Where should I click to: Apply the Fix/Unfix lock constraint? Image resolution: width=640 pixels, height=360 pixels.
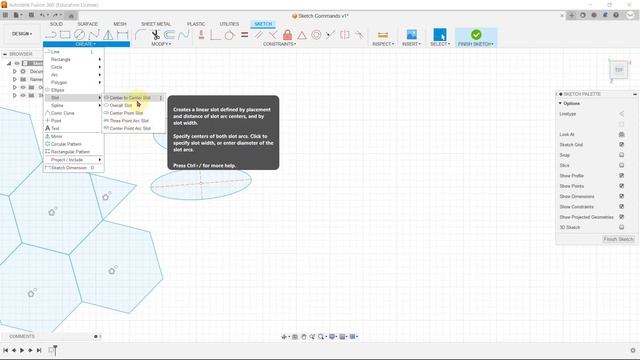[287, 35]
